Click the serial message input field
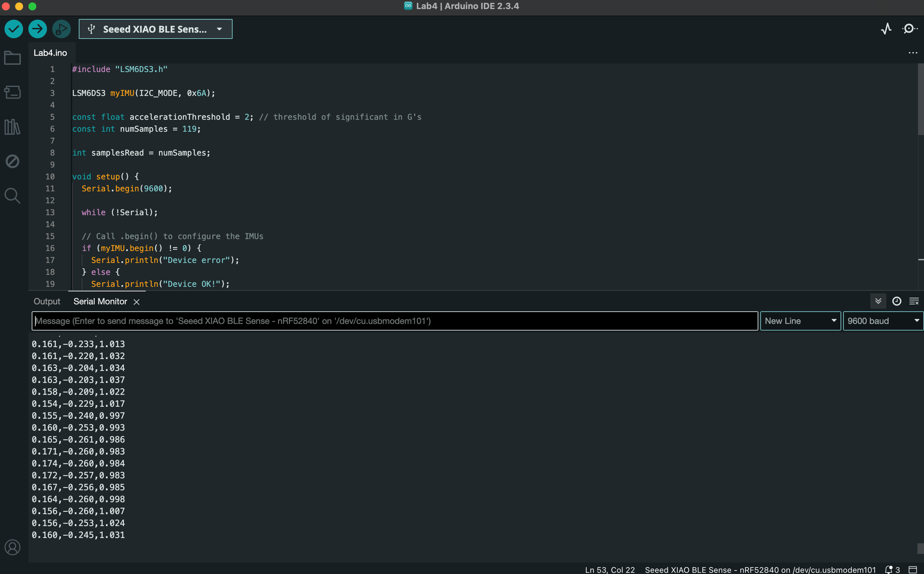Viewport: 924px width, 574px height. [x=395, y=321]
